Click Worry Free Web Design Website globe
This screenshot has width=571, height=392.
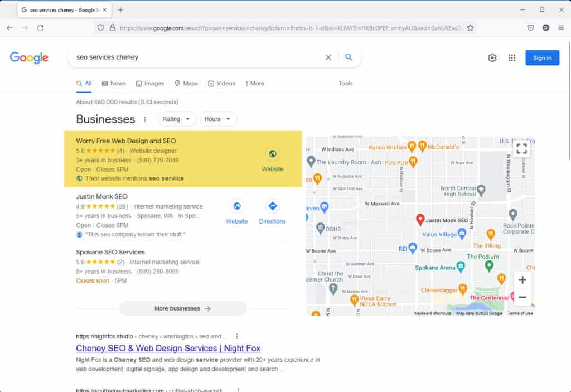point(272,154)
